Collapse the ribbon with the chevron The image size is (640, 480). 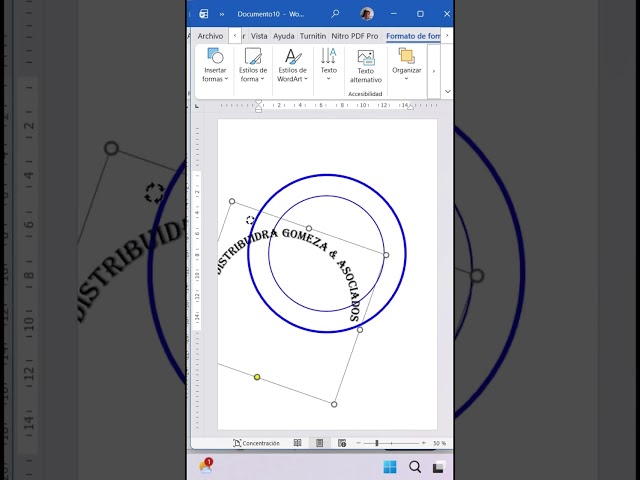click(447, 91)
